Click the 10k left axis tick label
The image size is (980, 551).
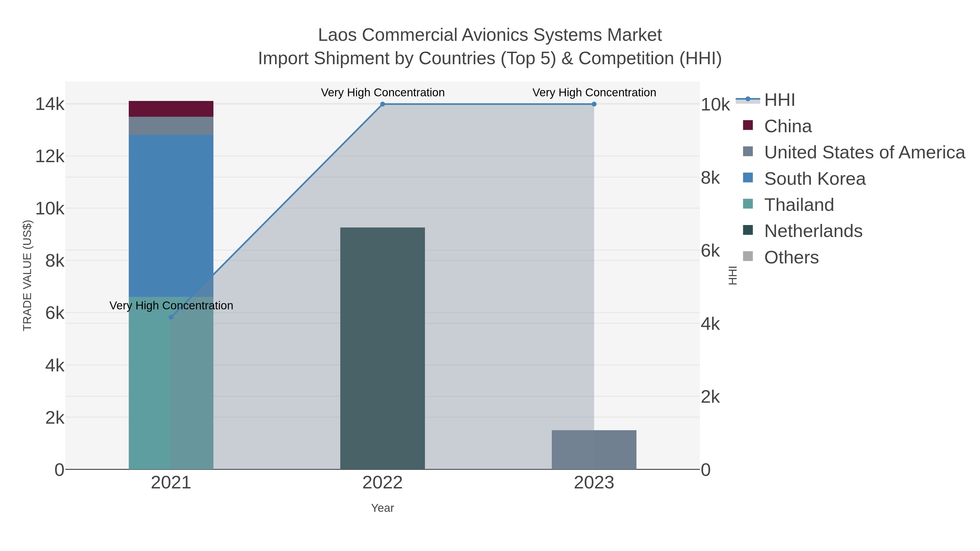click(x=50, y=209)
